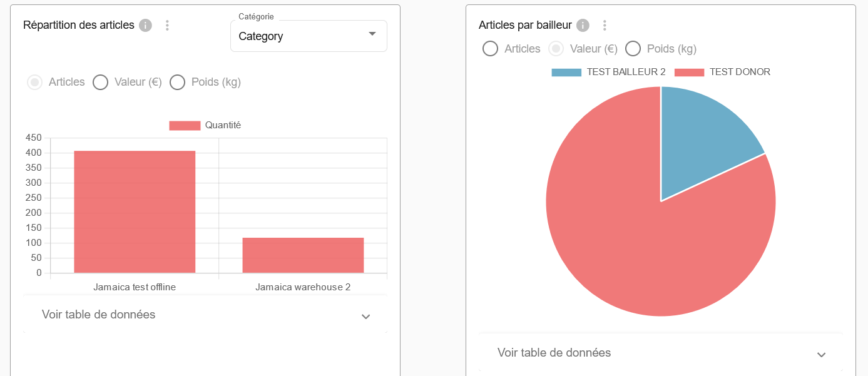This screenshot has height=376, width=868.
Task: Click the Jamaica test offline bar
Action: click(135, 211)
